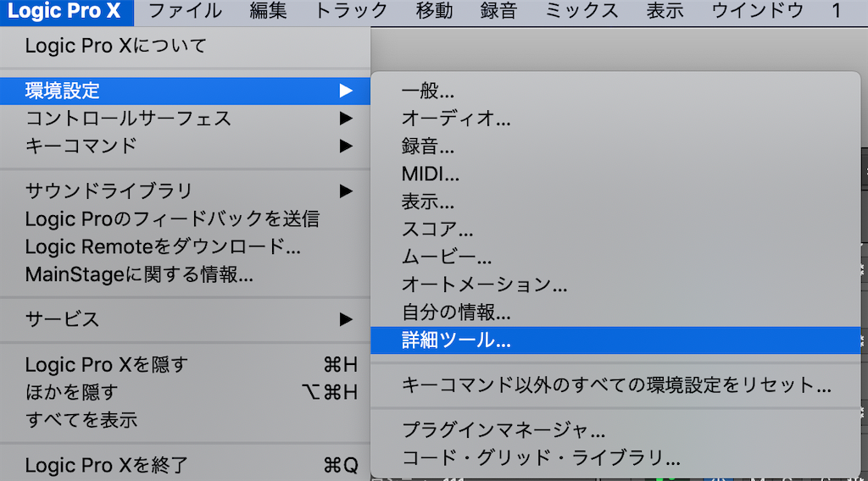Open MIDI… preferences
The image size is (868, 481).
pos(615,174)
